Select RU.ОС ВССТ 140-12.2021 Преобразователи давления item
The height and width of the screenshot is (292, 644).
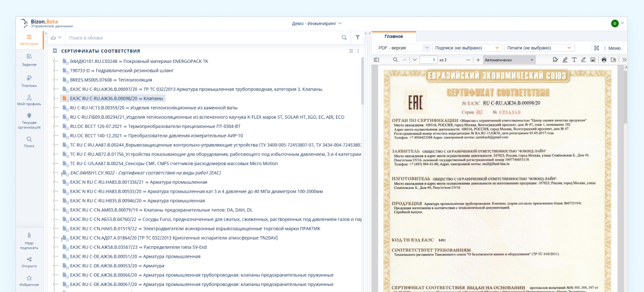[x=152, y=136]
